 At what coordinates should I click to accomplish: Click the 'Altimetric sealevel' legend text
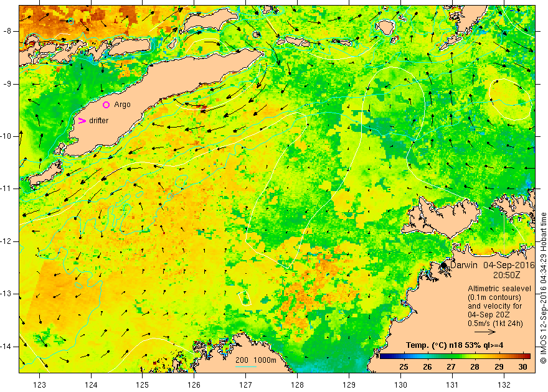[499, 289]
